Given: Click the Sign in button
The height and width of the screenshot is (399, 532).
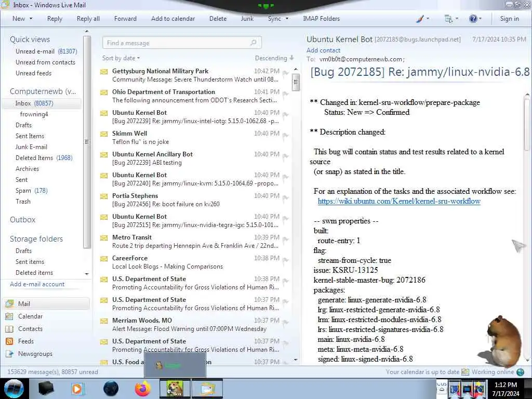Looking at the screenshot, I should pos(509,19).
